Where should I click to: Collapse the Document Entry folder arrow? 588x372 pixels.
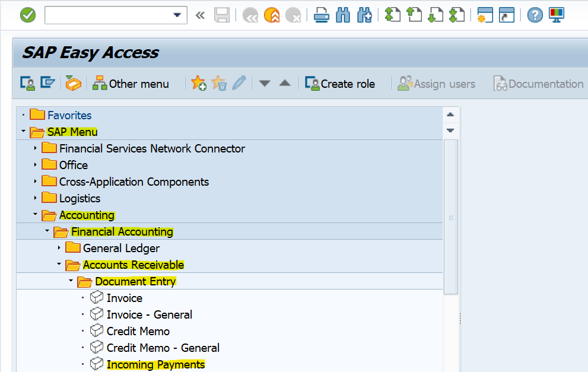pos(71,281)
